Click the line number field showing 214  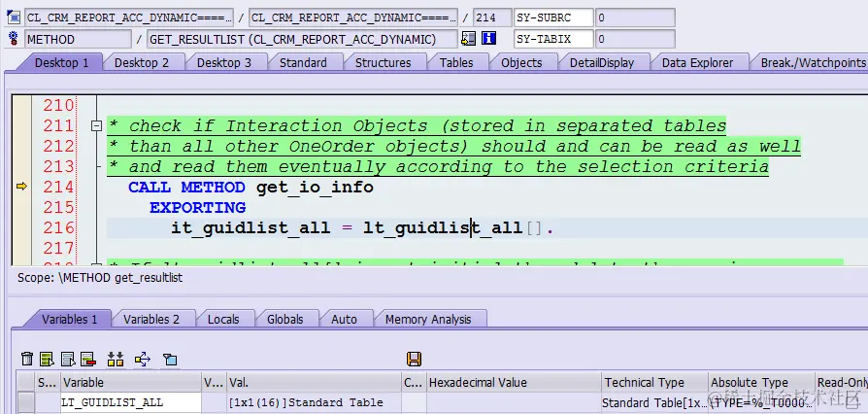(x=492, y=17)
